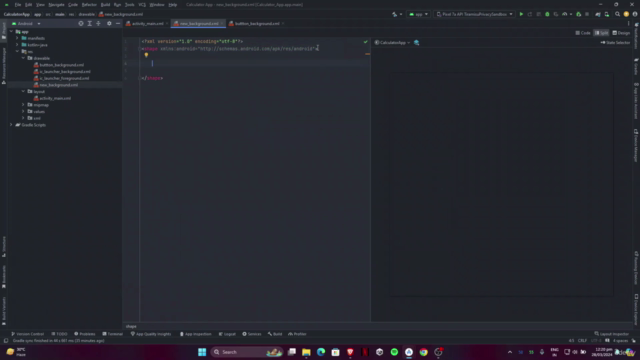Click the yellow lightbulb quick-fix icon
The image size is (640, 360).
[146, 55]
